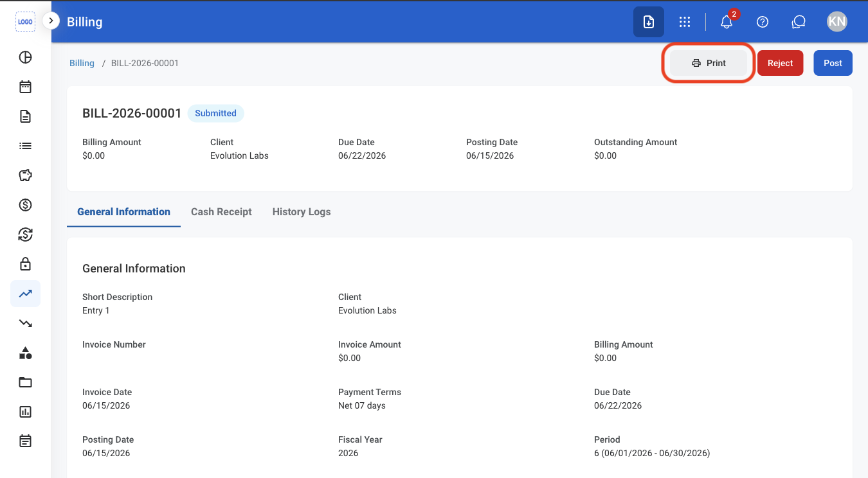868x478 pixels.
Task: Go to Billing via breadcrumb link
Action: coord(82,63)
